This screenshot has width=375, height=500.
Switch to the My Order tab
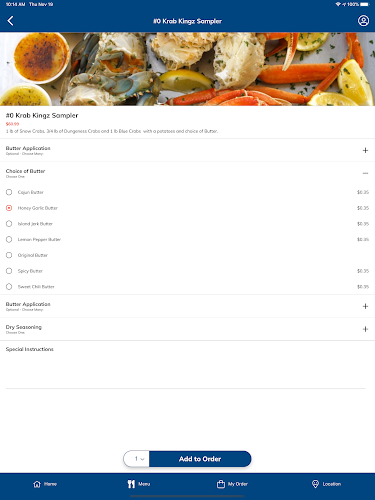coord(232,484)
